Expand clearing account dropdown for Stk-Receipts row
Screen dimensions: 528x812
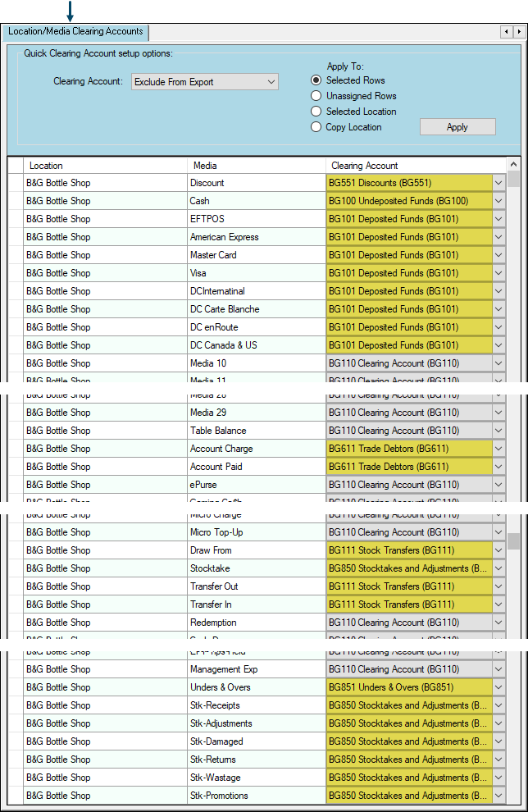tap(498, 705)
